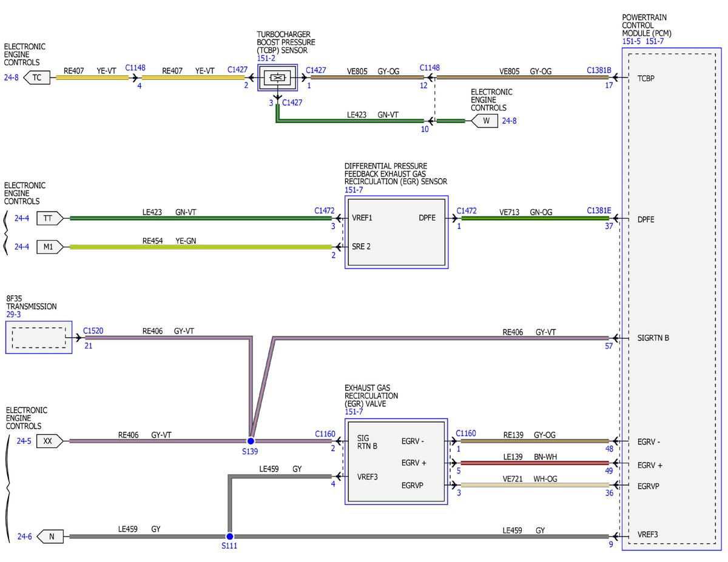
Task: Select the N off-page connector symbol
Action: click(50, 537)
